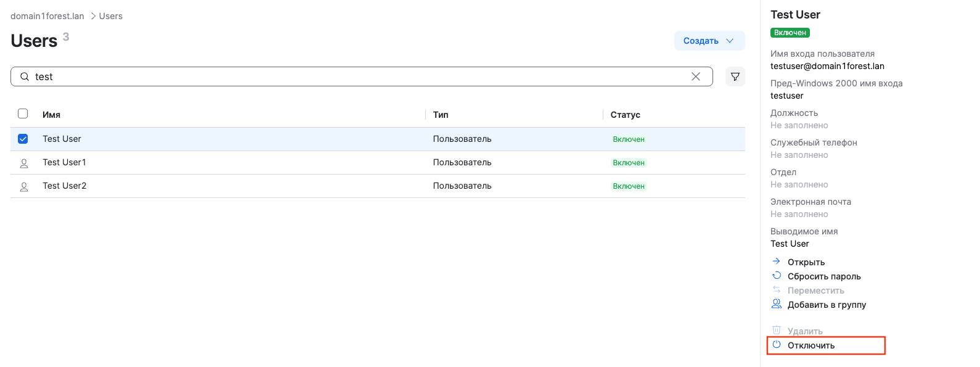
Task: Click the user icon beside Test User1
Action: 24,163
